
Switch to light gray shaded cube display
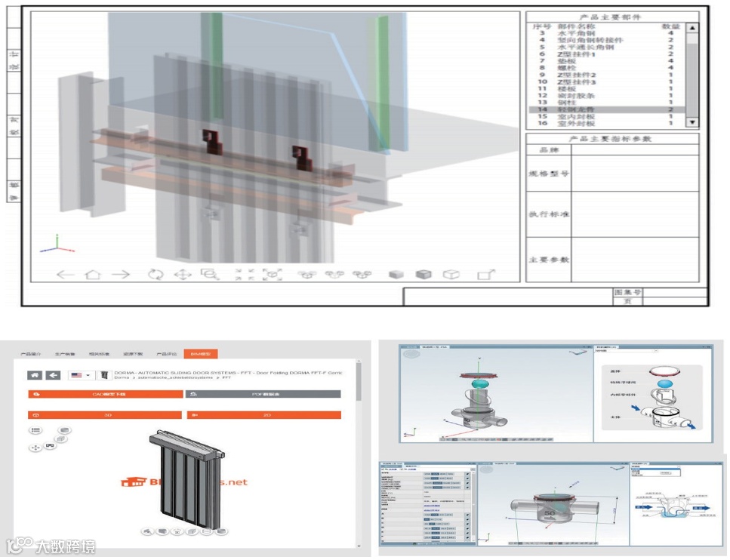396,275
